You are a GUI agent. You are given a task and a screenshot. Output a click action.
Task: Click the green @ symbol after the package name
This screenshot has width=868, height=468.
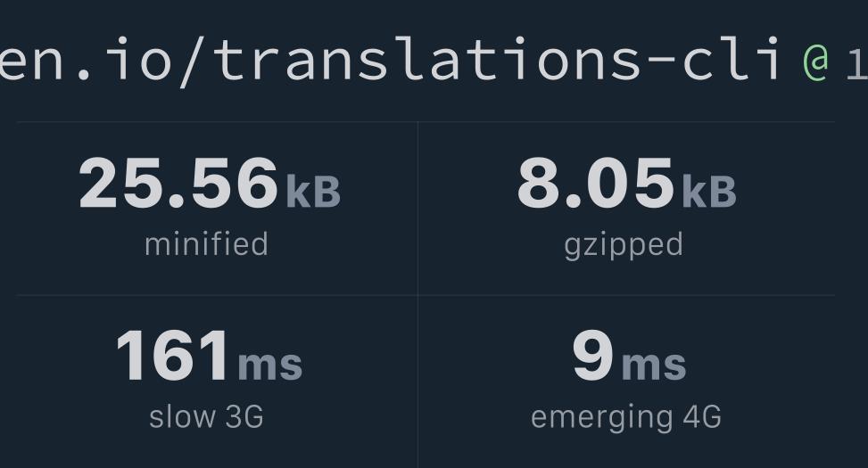point(815,61)
